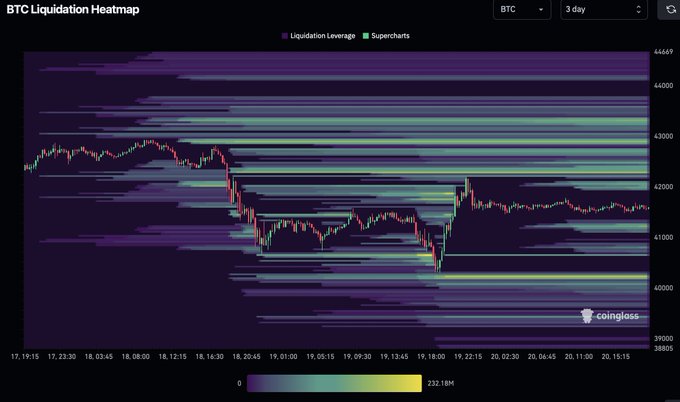Screen dimensions: 680x402
Task: Click the 43000 price axis label
Action: click(x=664, y=136)
